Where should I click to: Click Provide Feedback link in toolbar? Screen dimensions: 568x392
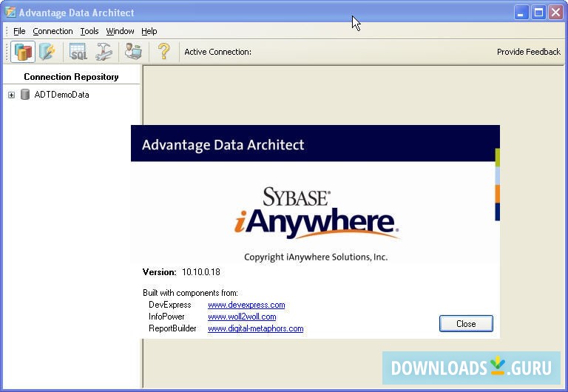tap(529, 52)
